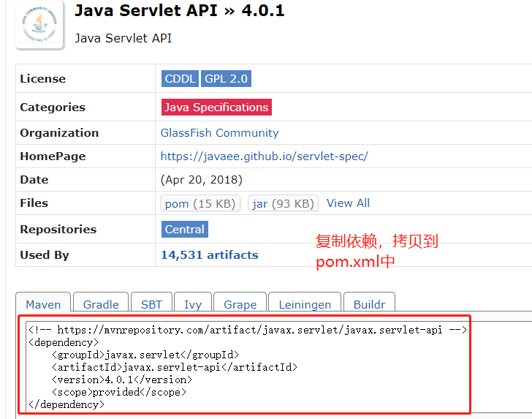The width and height of the screenshot is (532, 419).
Task: Open the GlassFish Community organization link
Action: pos(219,133)
